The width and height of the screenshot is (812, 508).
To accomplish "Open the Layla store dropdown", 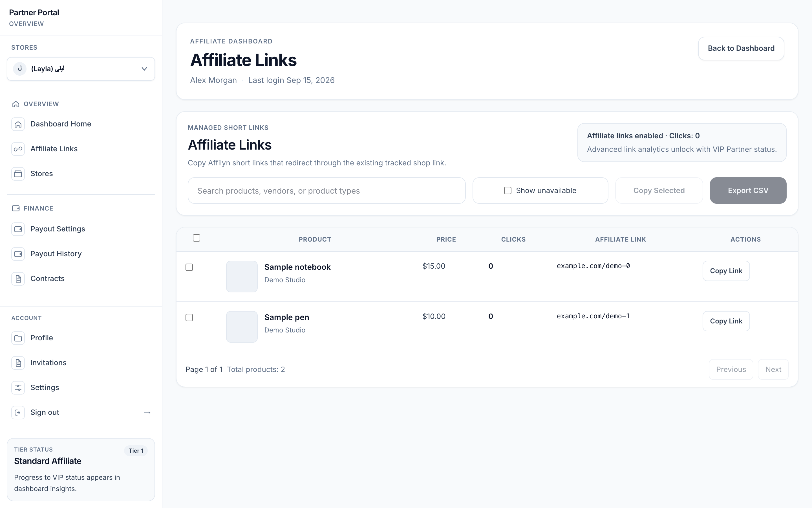I will 81,69.
